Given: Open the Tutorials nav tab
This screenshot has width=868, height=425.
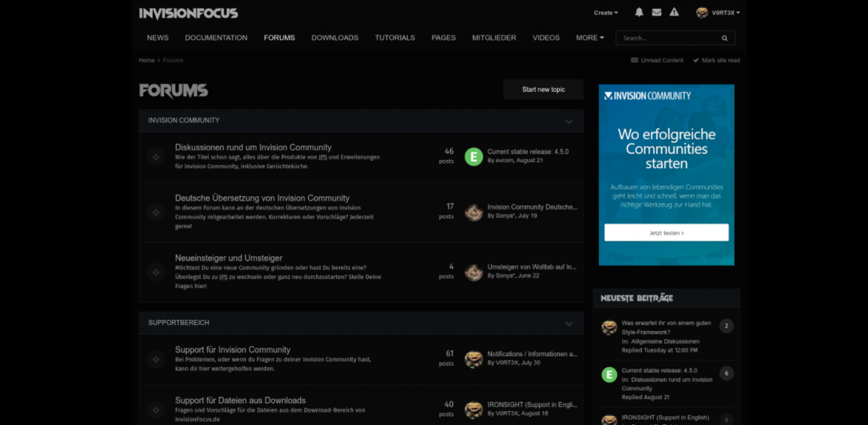Looking at the screenshot, I should (x=395, y=38).
